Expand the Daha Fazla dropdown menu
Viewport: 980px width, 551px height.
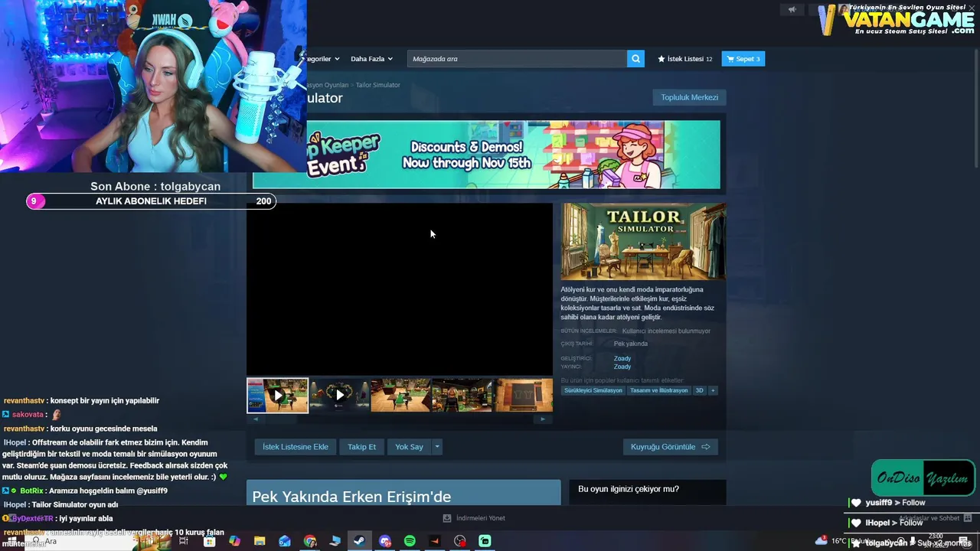371,59
